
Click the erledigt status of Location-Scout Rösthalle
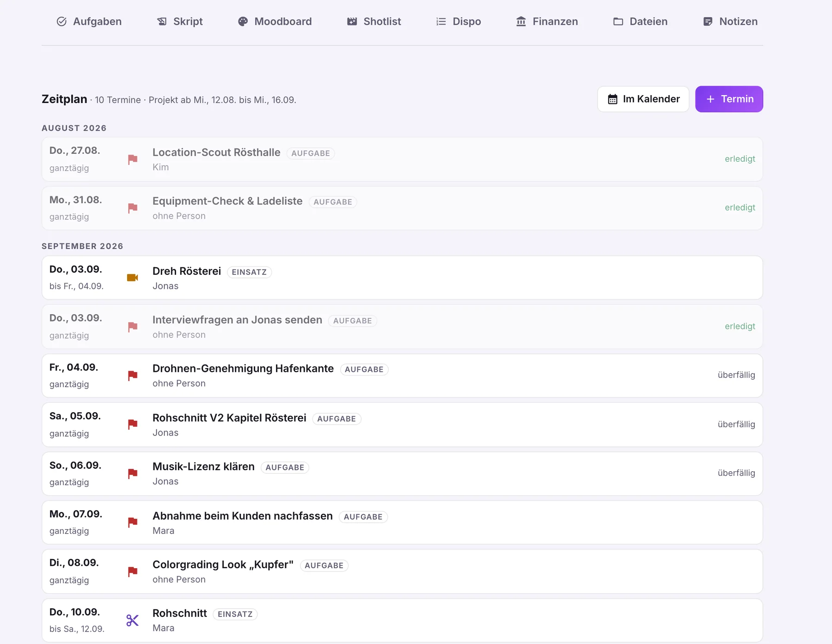pyautogui.click(x=740, y=159)
